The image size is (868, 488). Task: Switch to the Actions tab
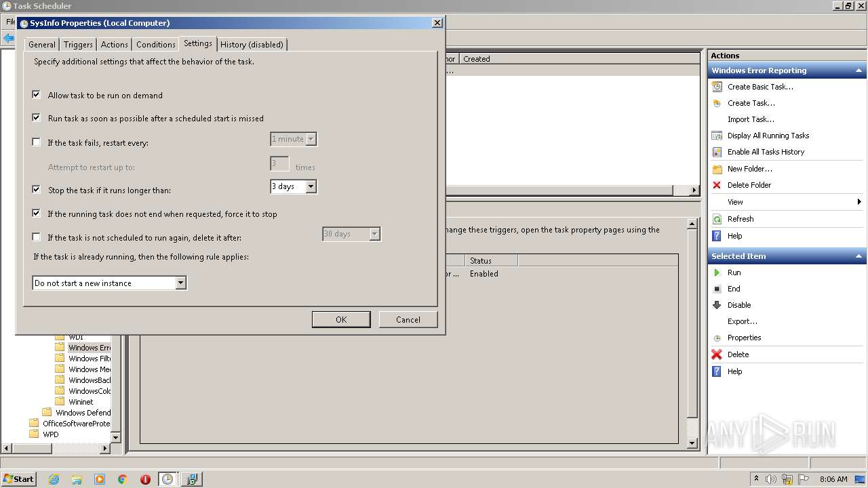(114, 44)
